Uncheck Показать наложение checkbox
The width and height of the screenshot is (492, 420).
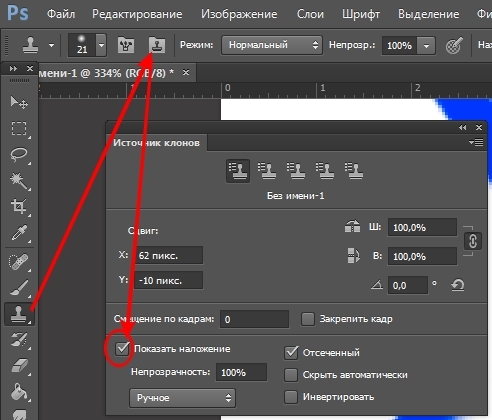[x=122, y=349]
